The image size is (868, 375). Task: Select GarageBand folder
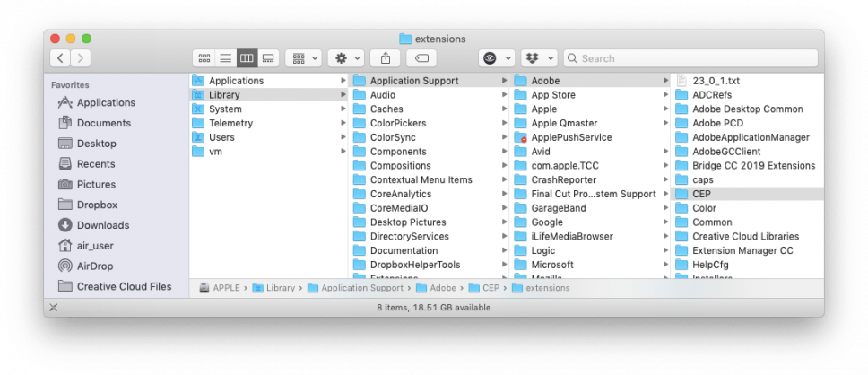coord(591,208)
